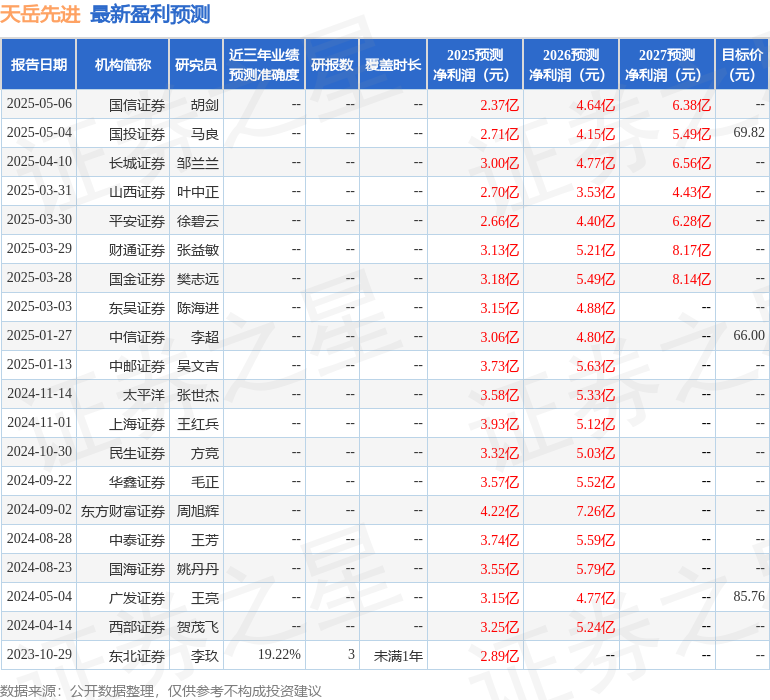Click analyst 陈海进

point(197,308)
